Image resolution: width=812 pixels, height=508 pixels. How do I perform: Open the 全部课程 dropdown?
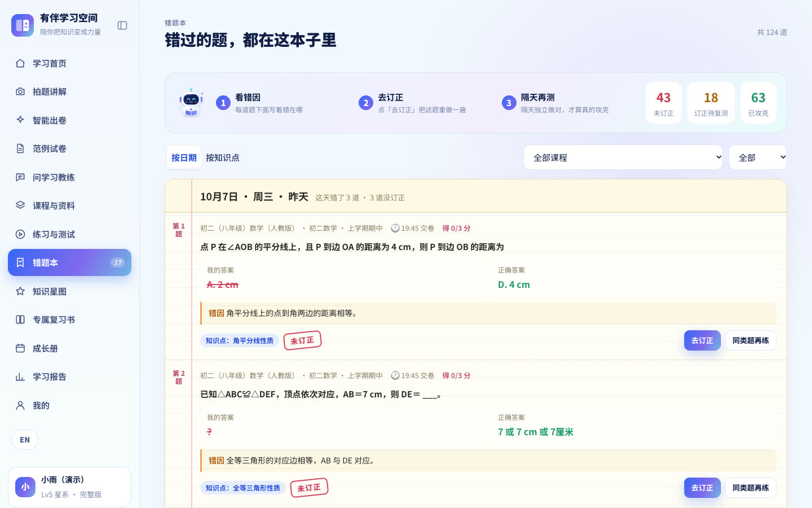point(623,157)
